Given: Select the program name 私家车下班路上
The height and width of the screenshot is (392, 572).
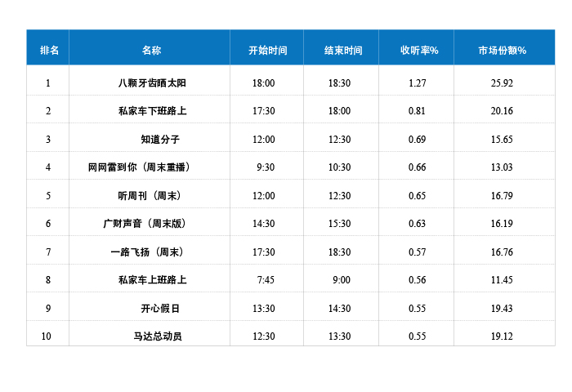Looking at the screenshot, I should [x=152, y=110].
